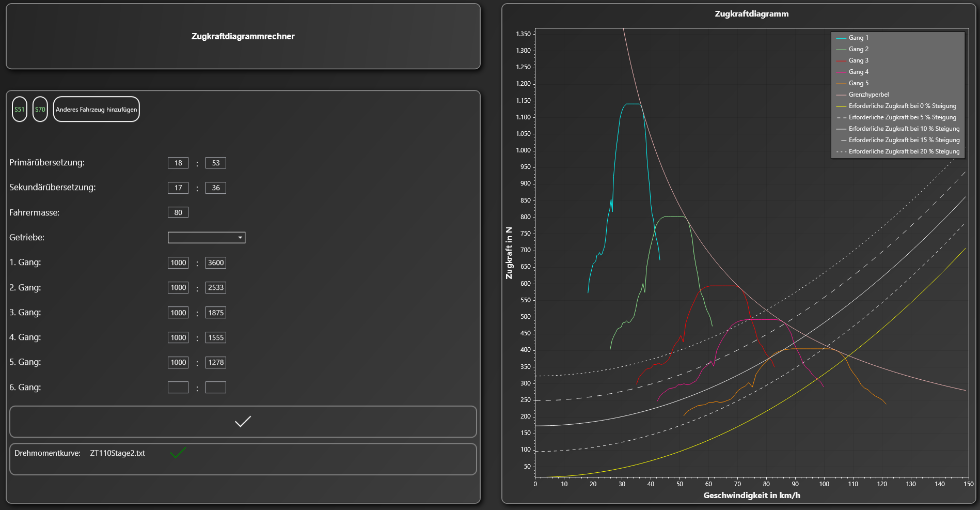980x510 pixels.
Task: Click the large checkmark confirm button
Action: (243, 422)
